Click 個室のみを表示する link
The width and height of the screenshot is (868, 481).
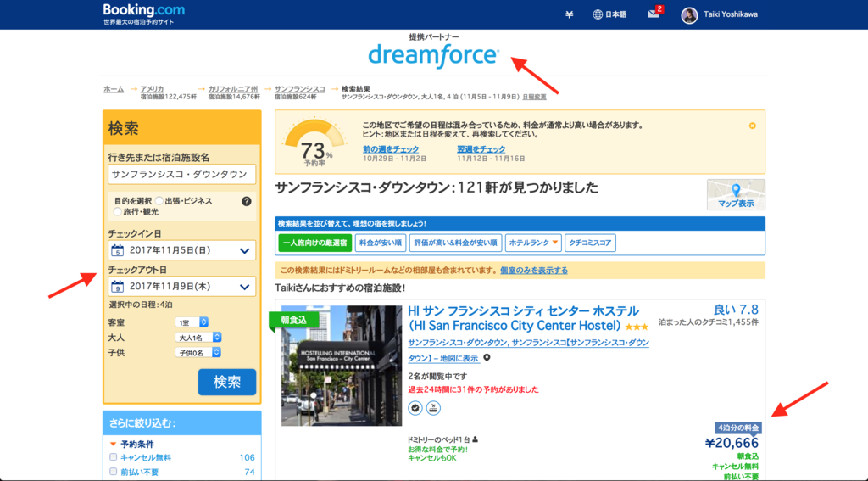(x=534, y=271)
